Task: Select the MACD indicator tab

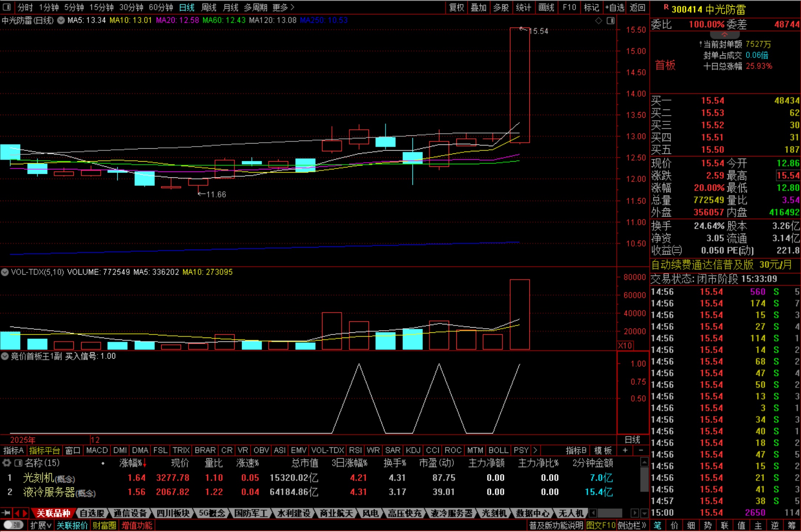Action: coord(97,450)
